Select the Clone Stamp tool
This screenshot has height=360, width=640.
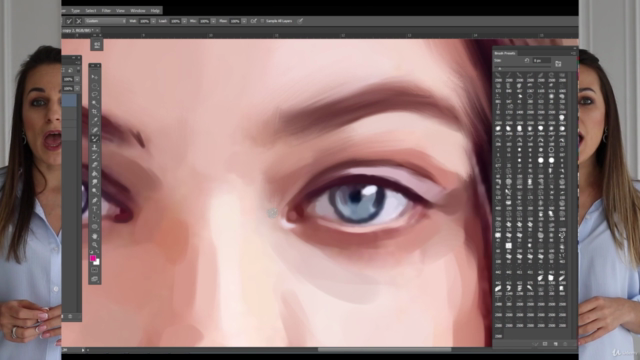click(x=95, y=147)
